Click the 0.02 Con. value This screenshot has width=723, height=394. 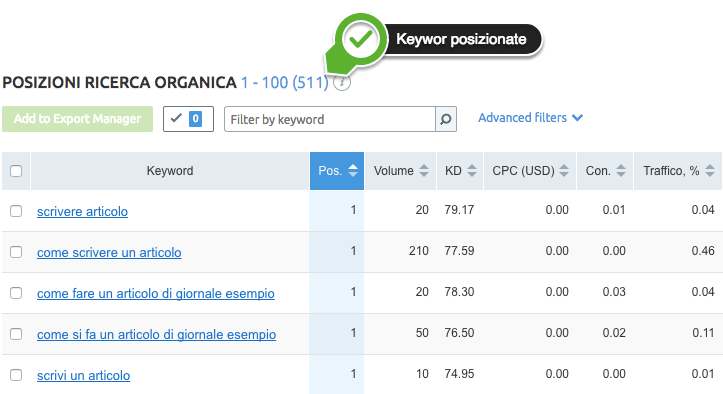pos(614,333)
